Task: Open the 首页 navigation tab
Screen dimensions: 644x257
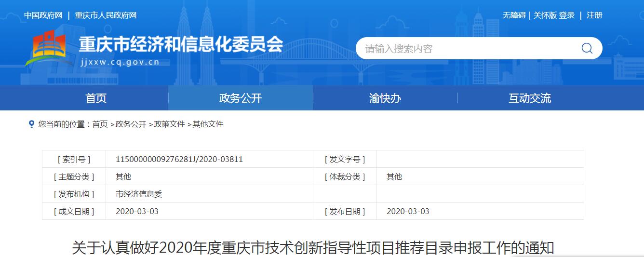Action: click(x=96, y=98)
